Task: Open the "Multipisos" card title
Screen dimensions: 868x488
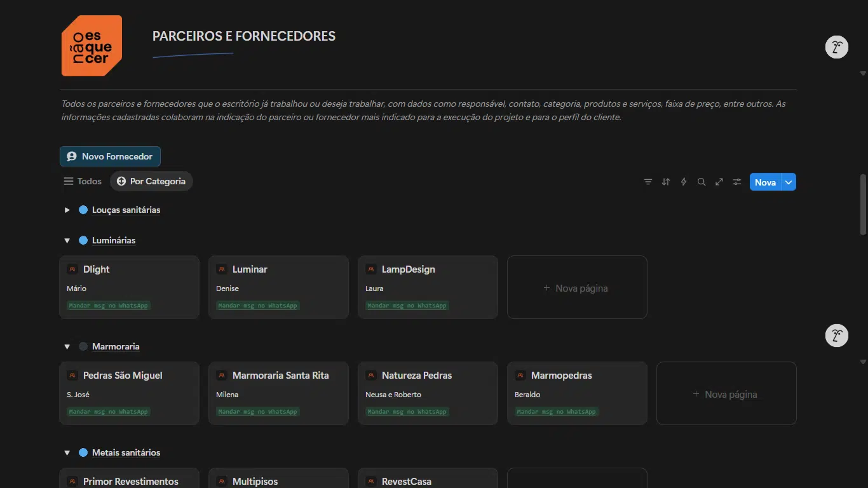Action: (255, 482)
